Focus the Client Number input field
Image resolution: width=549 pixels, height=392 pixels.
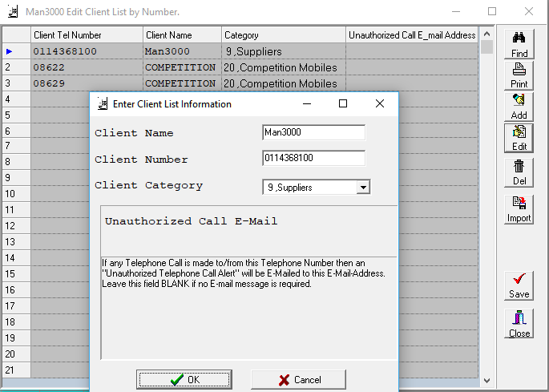pos(313,159)
